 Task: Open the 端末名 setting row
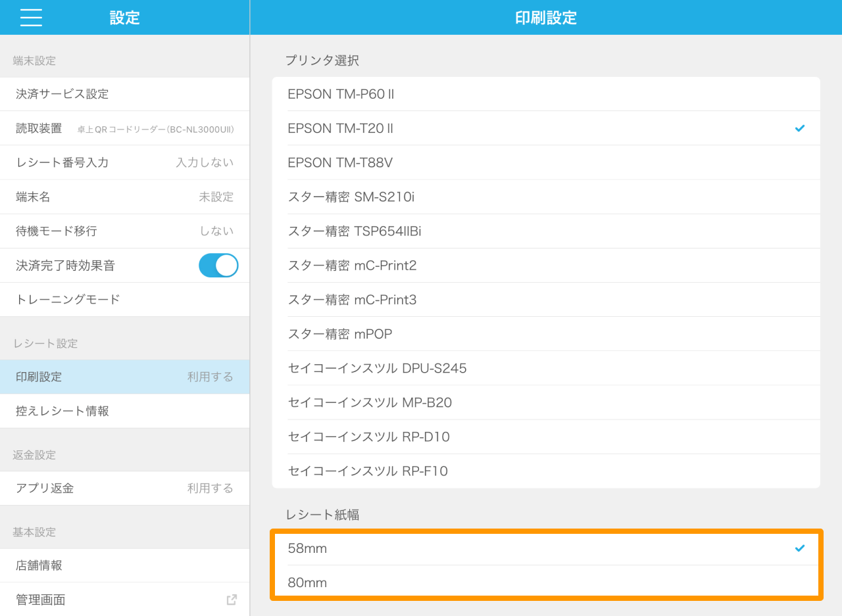tap(125, 197)
